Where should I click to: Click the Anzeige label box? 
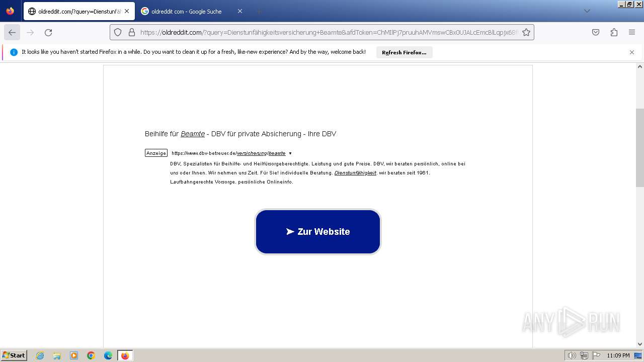[x=156, y=153]
